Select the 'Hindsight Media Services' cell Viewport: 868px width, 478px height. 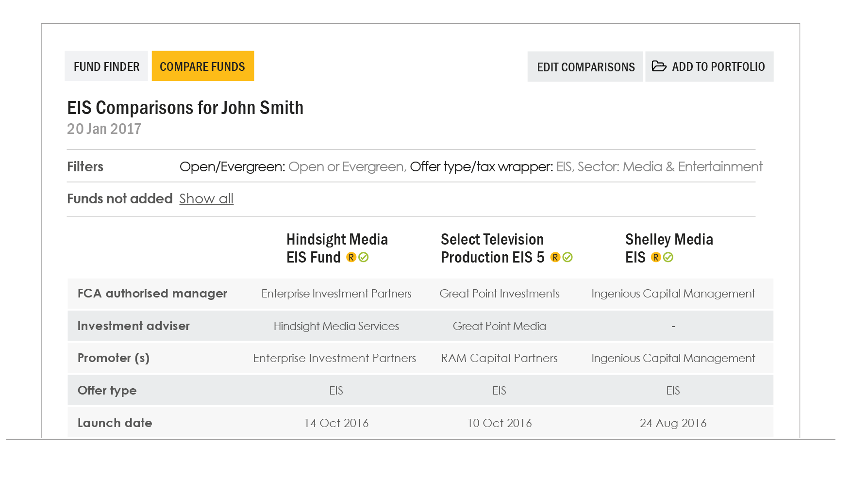point(336,326)
